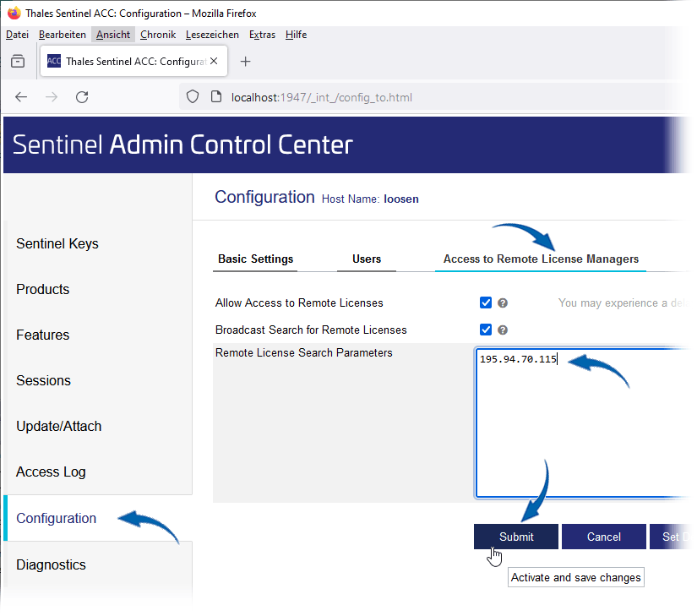Viewport: 697px width, 616px height.
Task: Toggle Broadcast Search for Remote Licenses checkbox
Action: [x=486, y=330]
